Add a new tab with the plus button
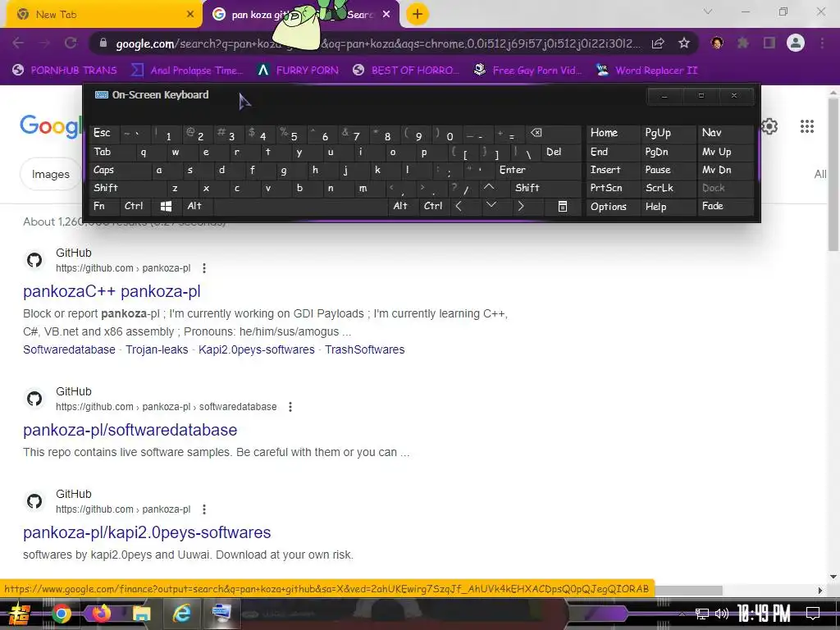The width and height of the screenshot is (840, 630). [418, 15]
